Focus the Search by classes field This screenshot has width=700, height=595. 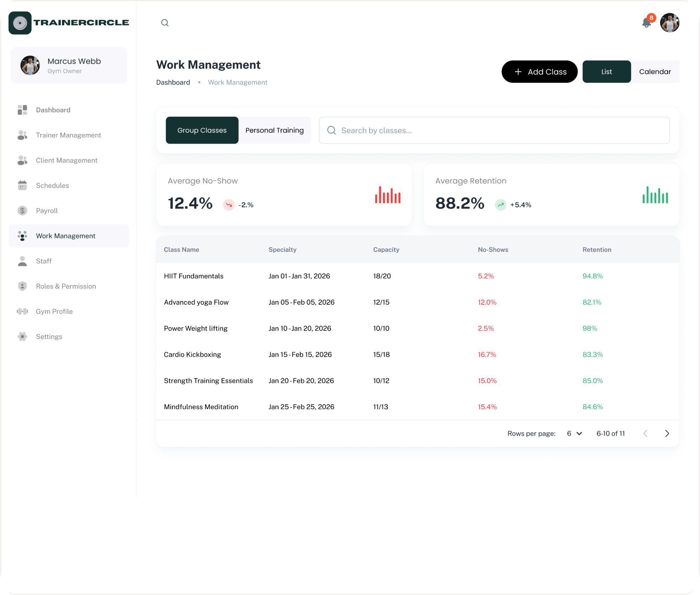pyautogui.click(x=494, y=130)
